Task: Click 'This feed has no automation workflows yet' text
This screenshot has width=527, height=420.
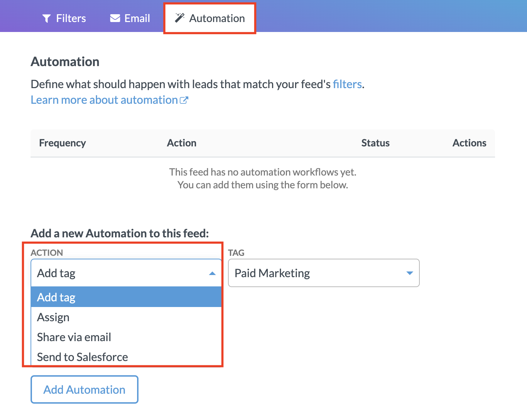Action: click(263, 172)
